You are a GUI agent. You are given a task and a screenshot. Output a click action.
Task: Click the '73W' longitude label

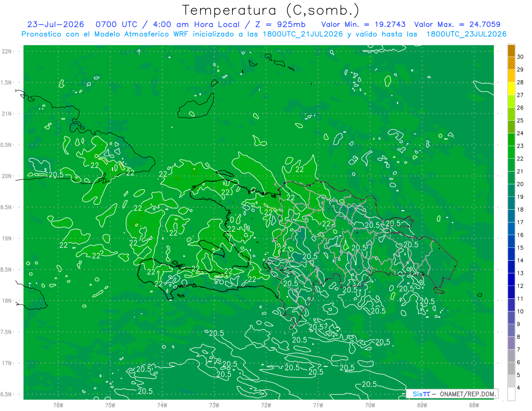click(x=214, y=405)
